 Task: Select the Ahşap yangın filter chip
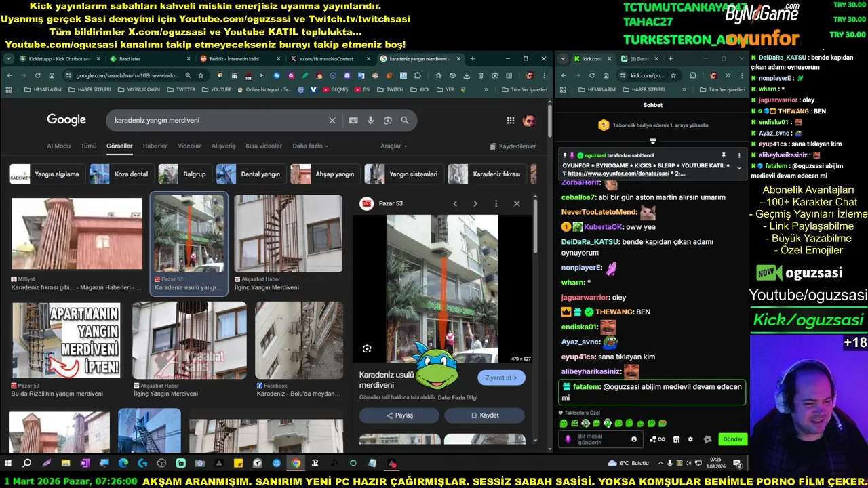coord(325,174)
